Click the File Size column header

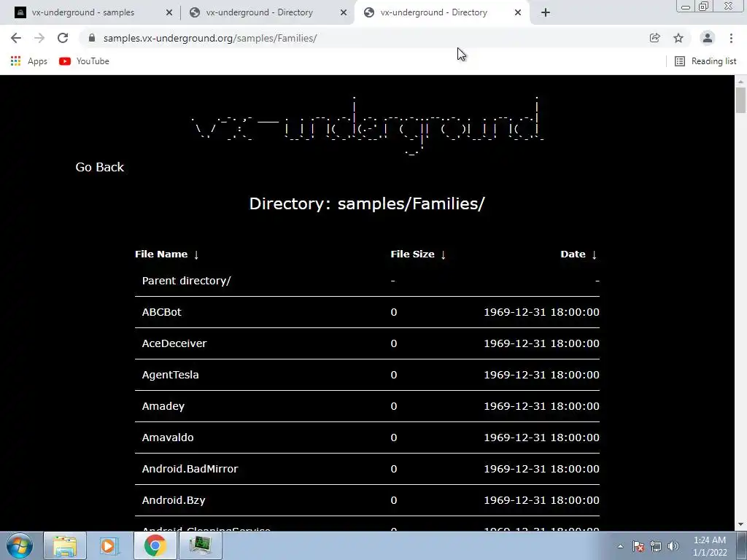point(412,254)
